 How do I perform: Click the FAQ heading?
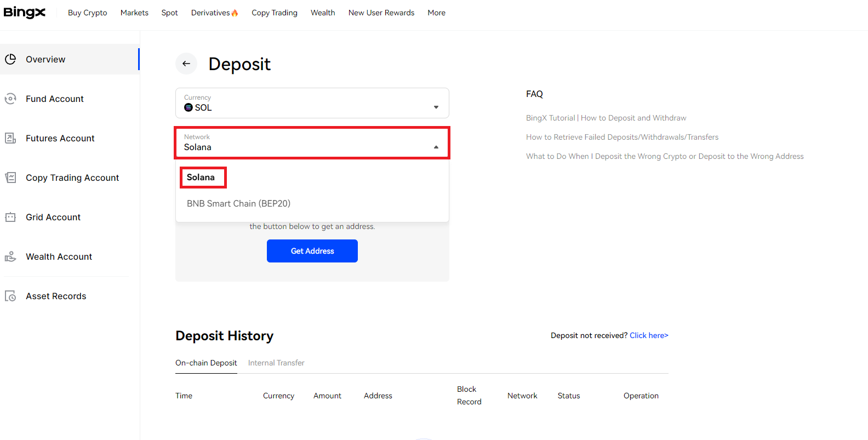pos(534,94)
